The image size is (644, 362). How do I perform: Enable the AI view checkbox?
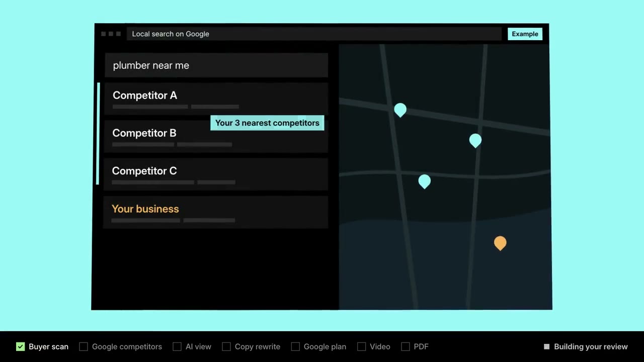[x=177, y=346]
